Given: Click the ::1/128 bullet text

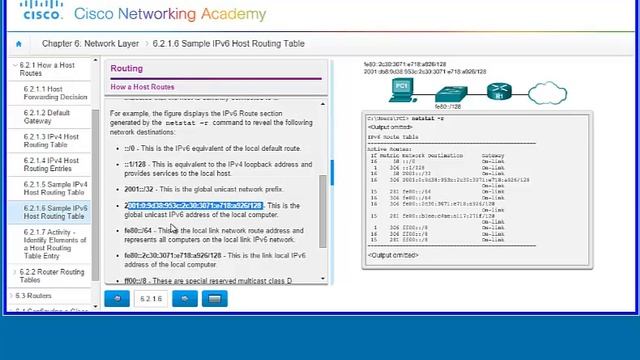Looking at the screenshot, I should click(218, 169).
